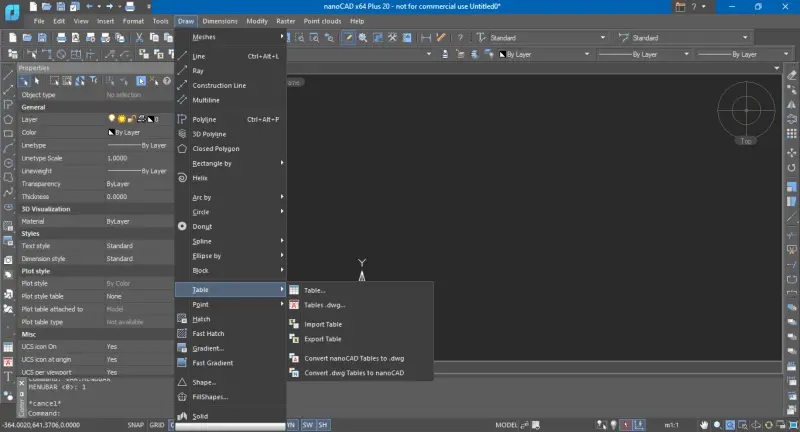Toggle SNAP mode in status bar
800x432 pixels.
[x=135, y=425]
